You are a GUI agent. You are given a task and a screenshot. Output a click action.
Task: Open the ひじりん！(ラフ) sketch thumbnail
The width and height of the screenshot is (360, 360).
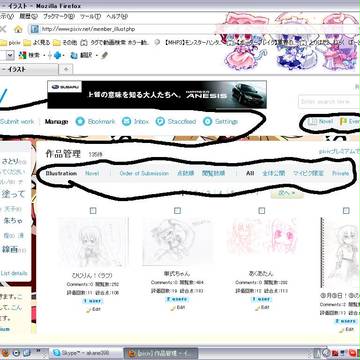point(93,242)
